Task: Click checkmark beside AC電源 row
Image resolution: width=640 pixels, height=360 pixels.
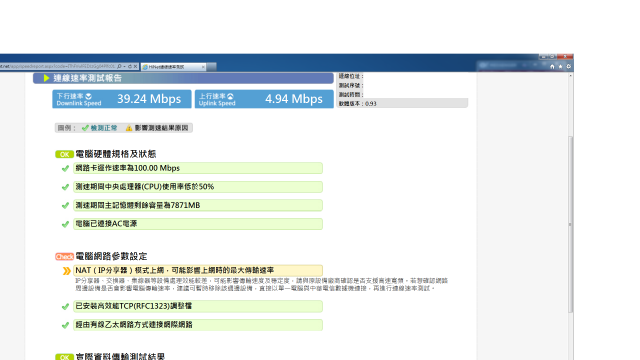Action: [65, 224]
